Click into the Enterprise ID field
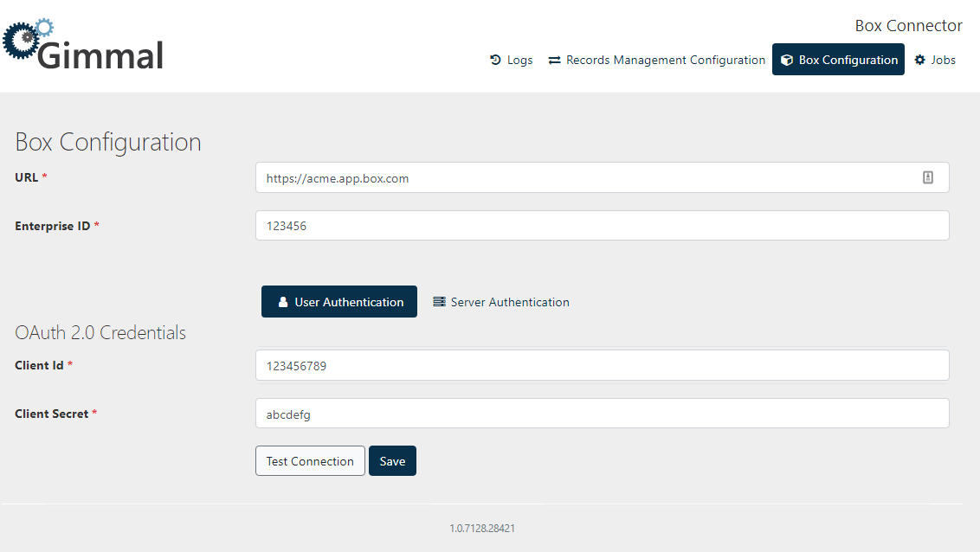The image size is (980, 552). [x=602, y=226]
